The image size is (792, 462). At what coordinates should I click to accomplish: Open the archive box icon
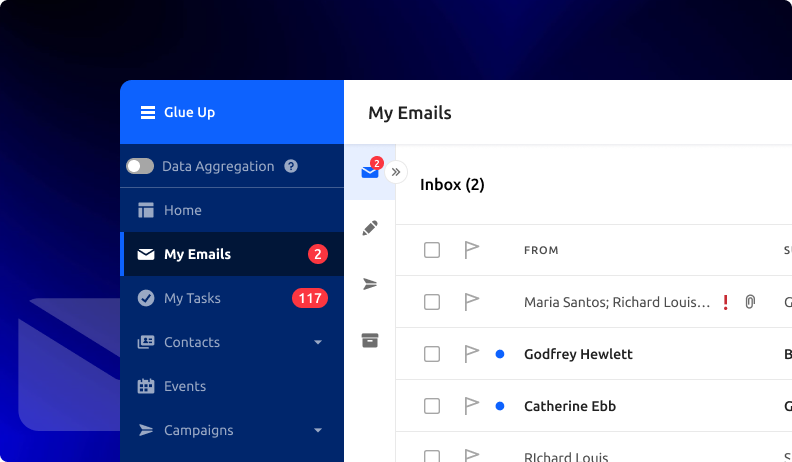click(370, 340)
